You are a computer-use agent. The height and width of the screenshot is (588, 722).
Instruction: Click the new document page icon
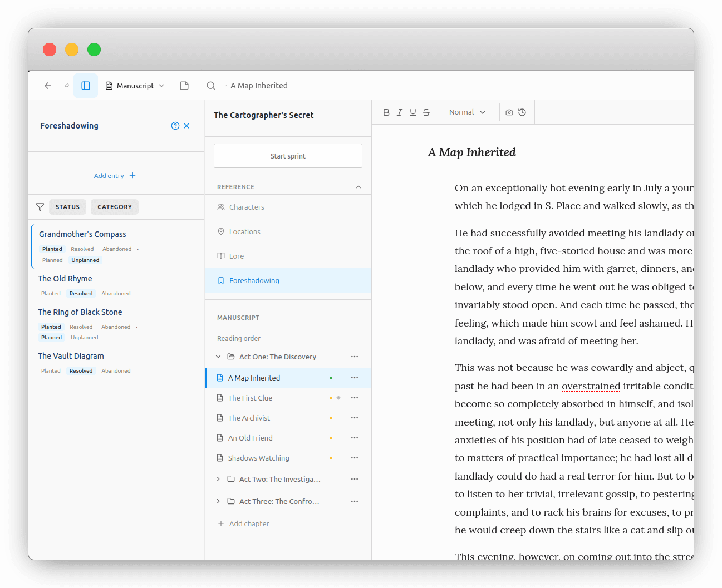[x=184, y=86]
